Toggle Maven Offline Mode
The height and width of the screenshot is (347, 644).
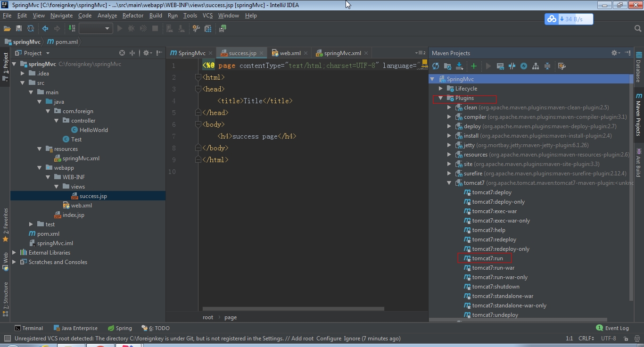tap(512, 66)
